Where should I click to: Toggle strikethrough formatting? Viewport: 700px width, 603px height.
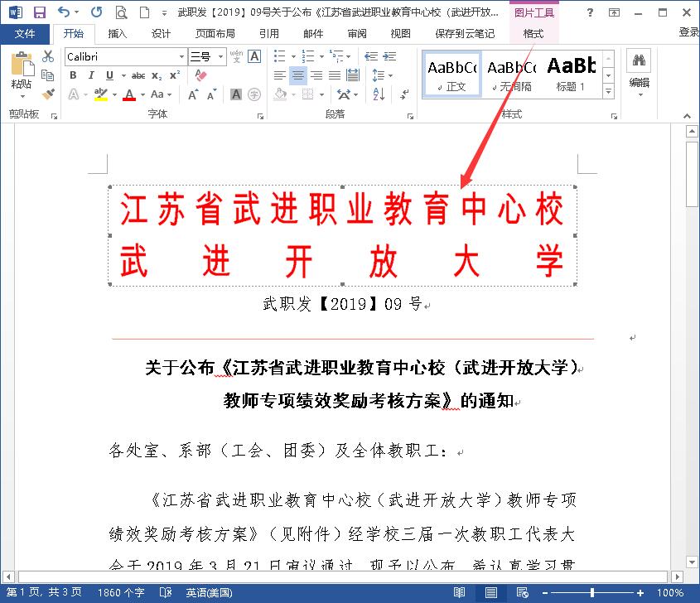[139, 75]
